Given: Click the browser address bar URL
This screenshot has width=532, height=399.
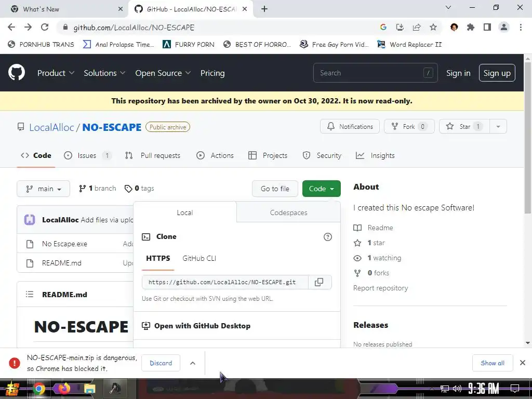Looking at the screenshot, I should [x=134, y=28].
